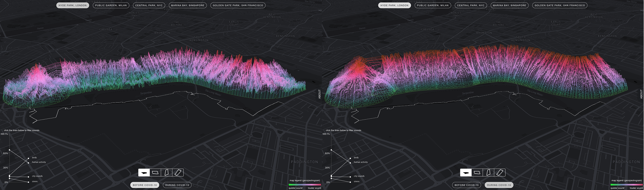Filter by human activity sound in left chart

coord(39,162)
